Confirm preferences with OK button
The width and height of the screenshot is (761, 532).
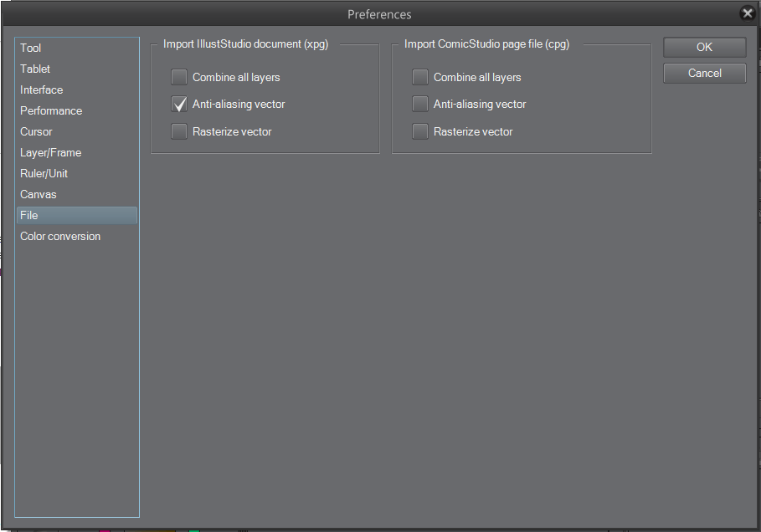point(705,47)
